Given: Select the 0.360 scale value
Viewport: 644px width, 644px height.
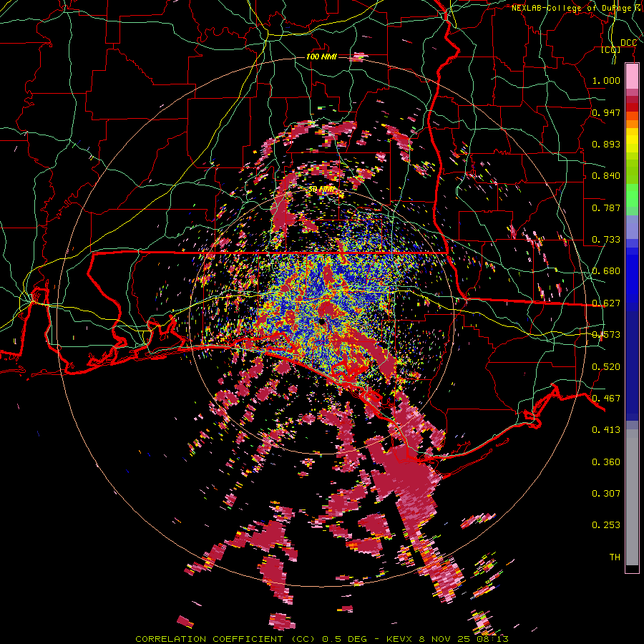Looking at the screenshot, I should pyautogui.click(x=606, y=462).
